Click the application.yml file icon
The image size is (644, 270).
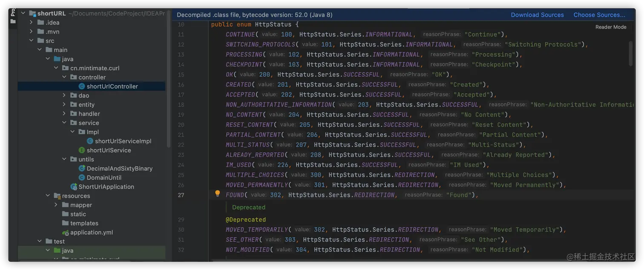tap(65, 232)
